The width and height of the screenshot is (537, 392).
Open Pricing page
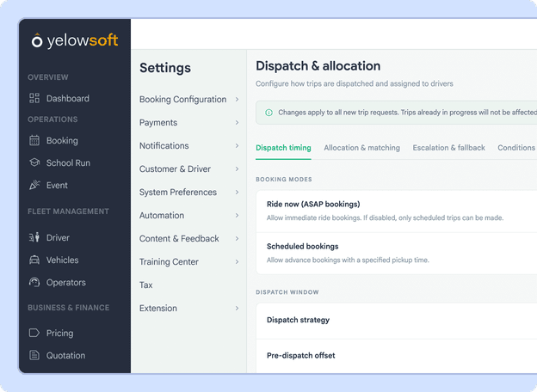click(60, 334)
